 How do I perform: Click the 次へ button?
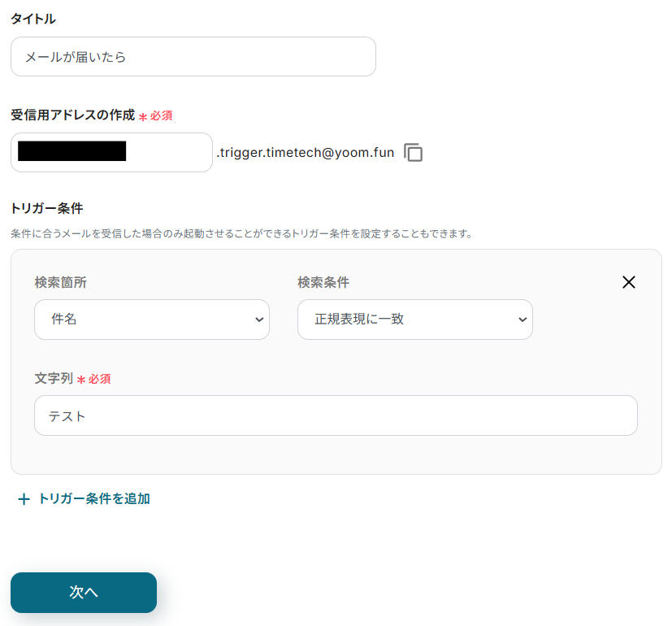click(x=84, y=593)
